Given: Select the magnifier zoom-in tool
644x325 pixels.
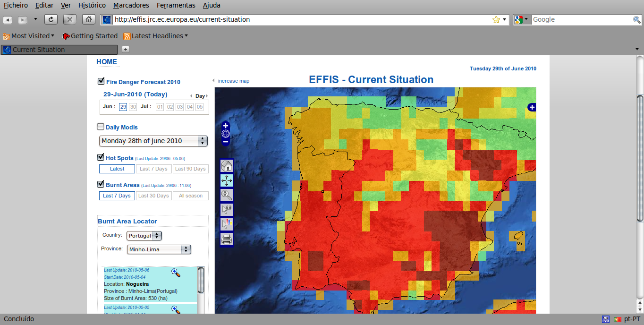Looking at the screenshot, I should tap(227, 195).
